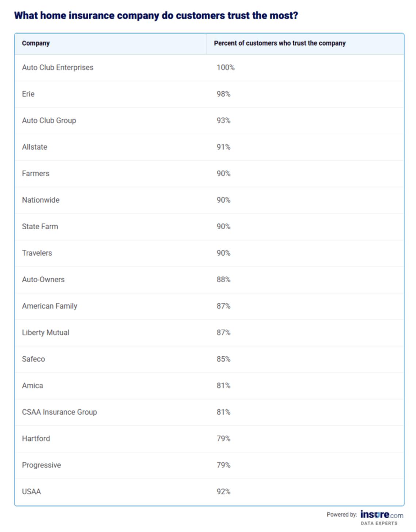
Task: Click the Erie company name
Action: (28, 94)
